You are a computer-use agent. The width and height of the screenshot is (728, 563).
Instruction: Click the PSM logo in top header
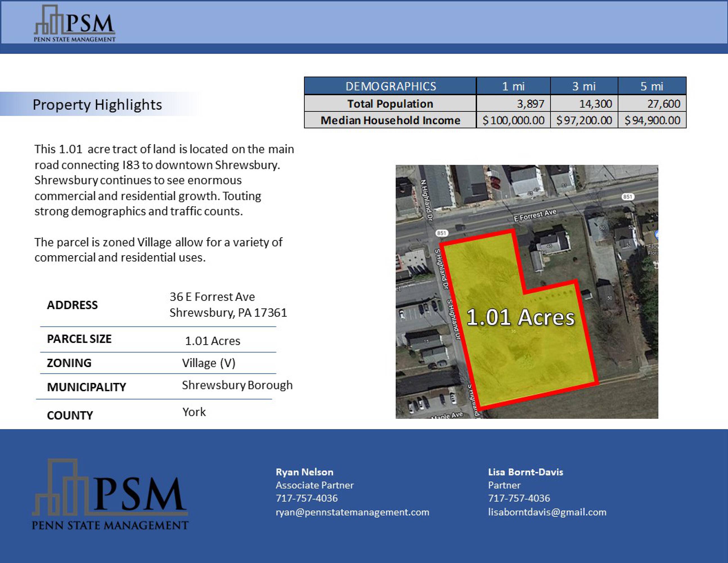click(75, 24)
